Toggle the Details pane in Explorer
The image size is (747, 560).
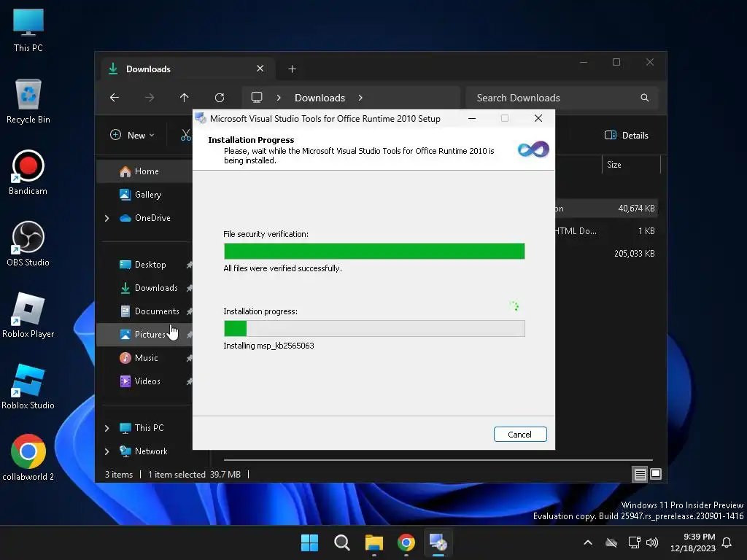[x=627, y=135]
